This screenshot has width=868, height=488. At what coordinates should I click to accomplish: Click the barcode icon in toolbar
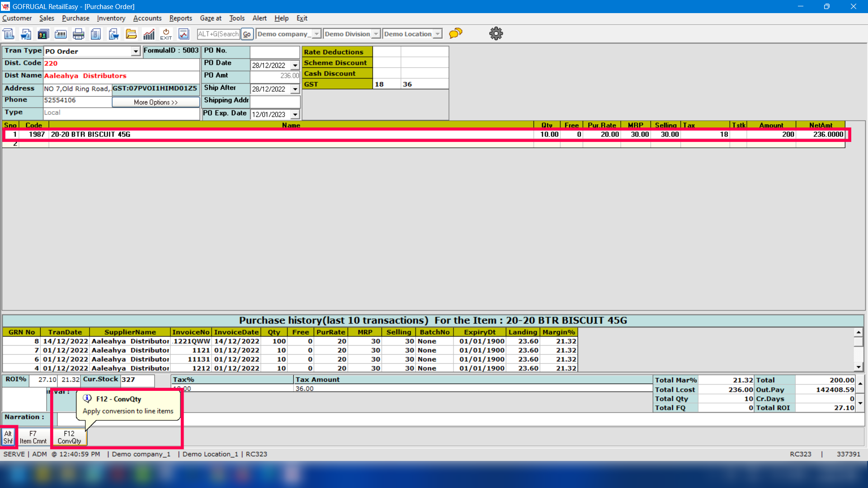[x=61, y=34]
